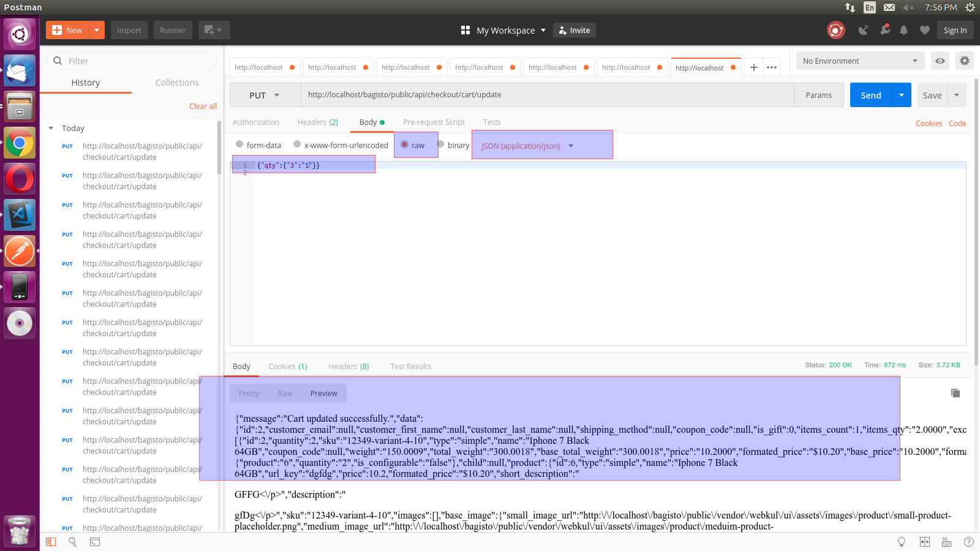Select the form-data radio option
Viewport: 980px width, 551px height.
tap(239, 144)
